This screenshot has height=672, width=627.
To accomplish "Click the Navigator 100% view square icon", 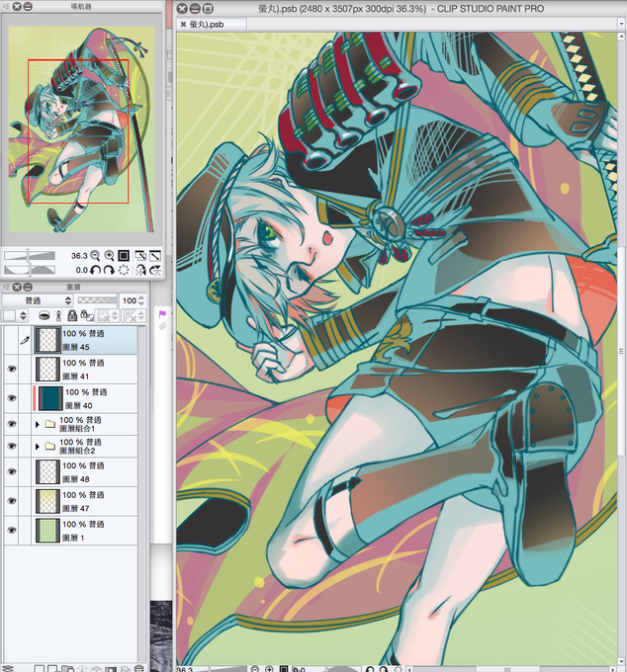I will click(x=124, y=256).
